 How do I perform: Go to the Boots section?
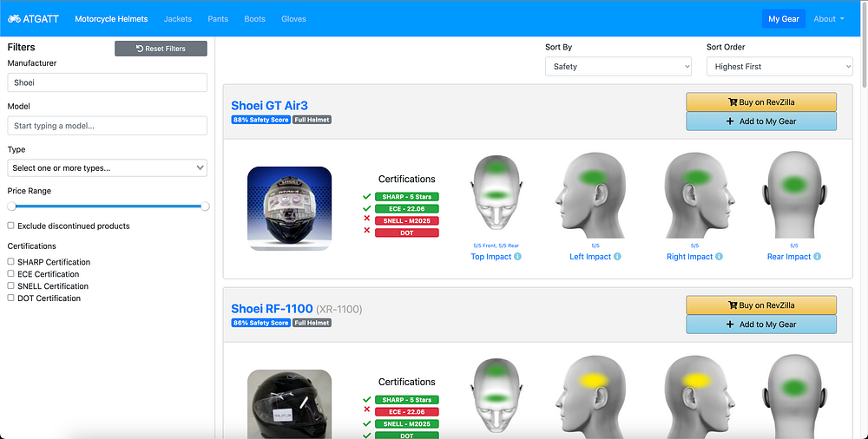254,19
